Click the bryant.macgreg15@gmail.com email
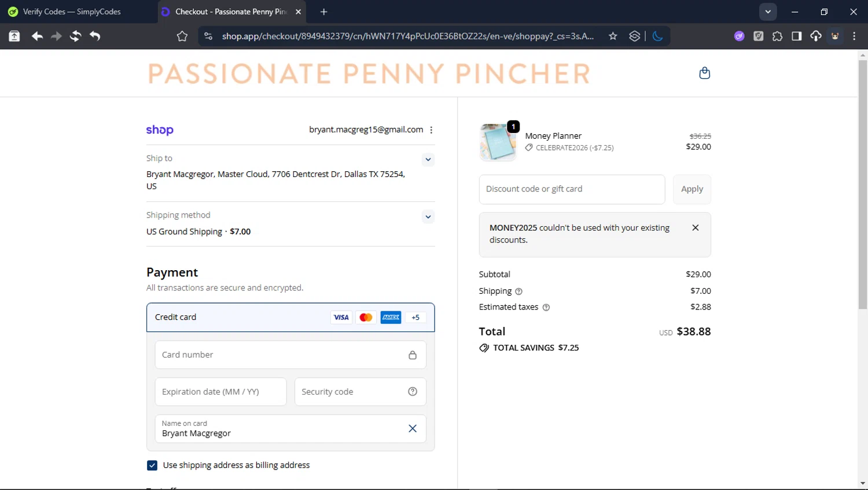 click(x=366, y=130)
